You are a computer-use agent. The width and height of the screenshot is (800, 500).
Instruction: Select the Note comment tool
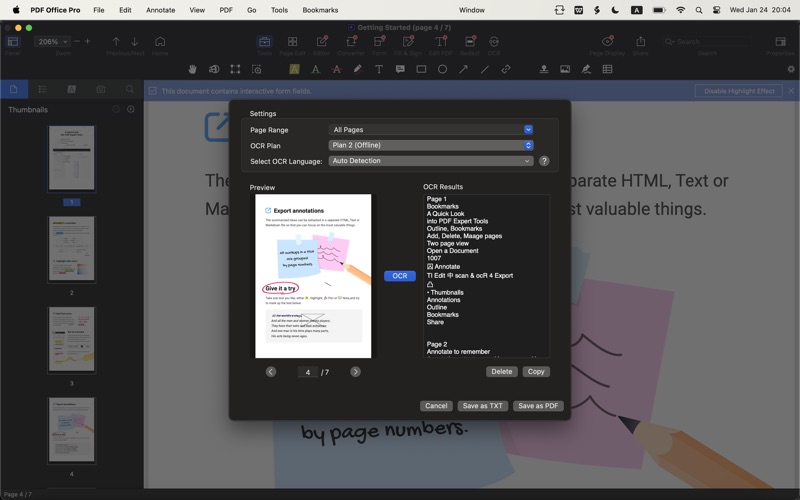[400, 69]
